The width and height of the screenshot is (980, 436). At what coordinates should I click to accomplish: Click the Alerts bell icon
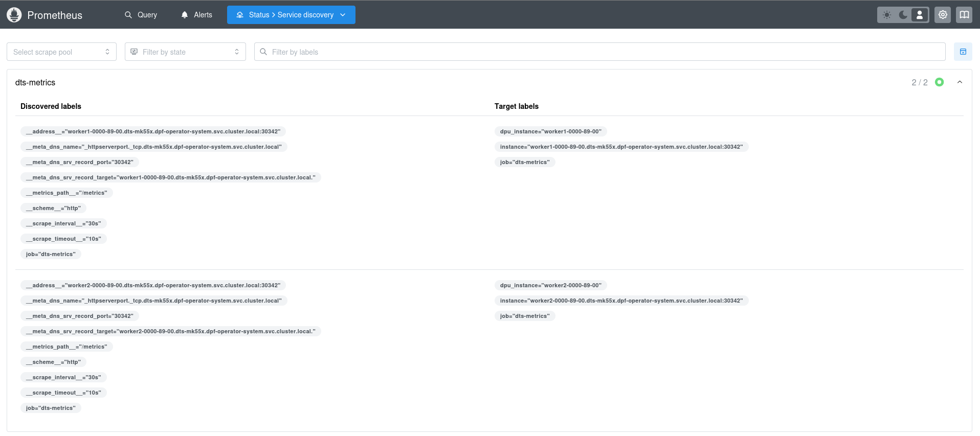pos(185,15)
